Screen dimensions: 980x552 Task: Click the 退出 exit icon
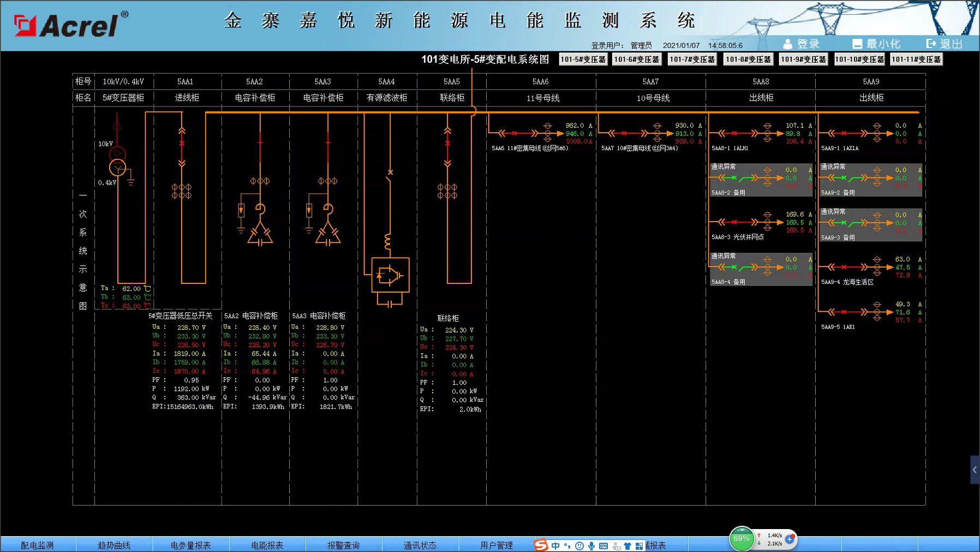[x=931, y=44]
